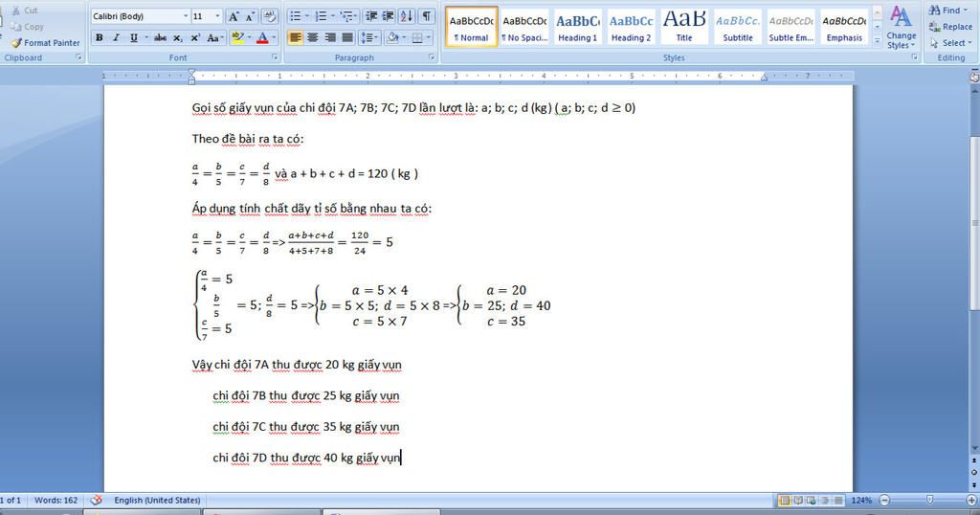Open the line spacing menu
Screen dimensions: 980x515
click(369, 38)
